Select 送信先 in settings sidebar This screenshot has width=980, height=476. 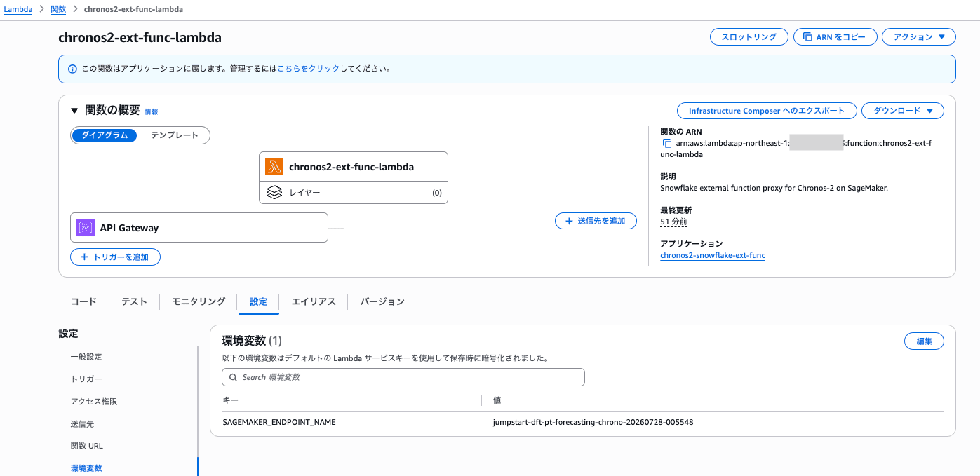click(x=82, y=424)
